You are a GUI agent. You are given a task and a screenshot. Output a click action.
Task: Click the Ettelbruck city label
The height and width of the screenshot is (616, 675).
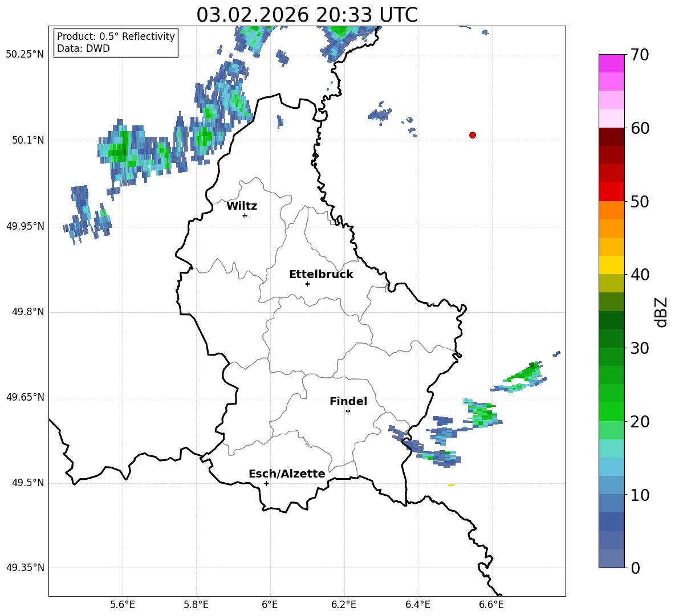pos(321,275)
